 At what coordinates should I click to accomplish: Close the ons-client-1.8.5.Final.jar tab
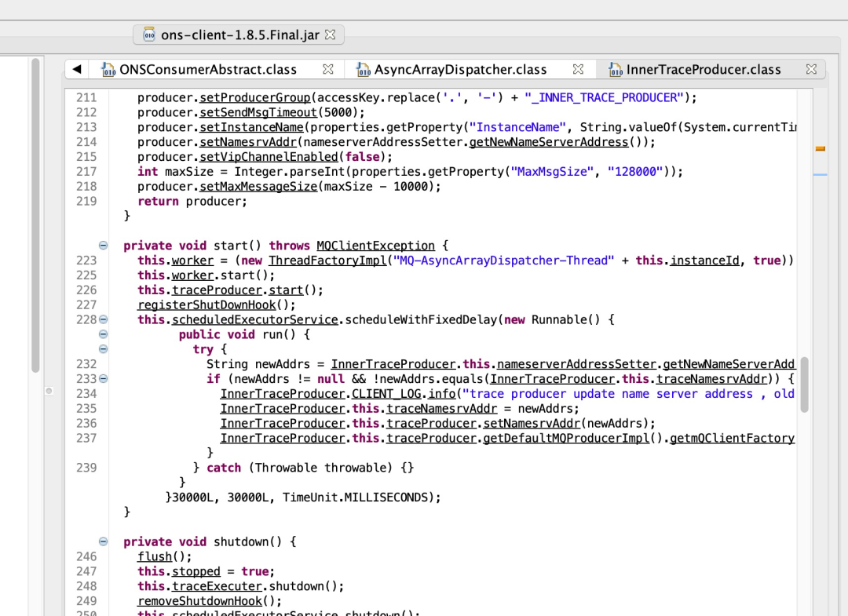330,35
